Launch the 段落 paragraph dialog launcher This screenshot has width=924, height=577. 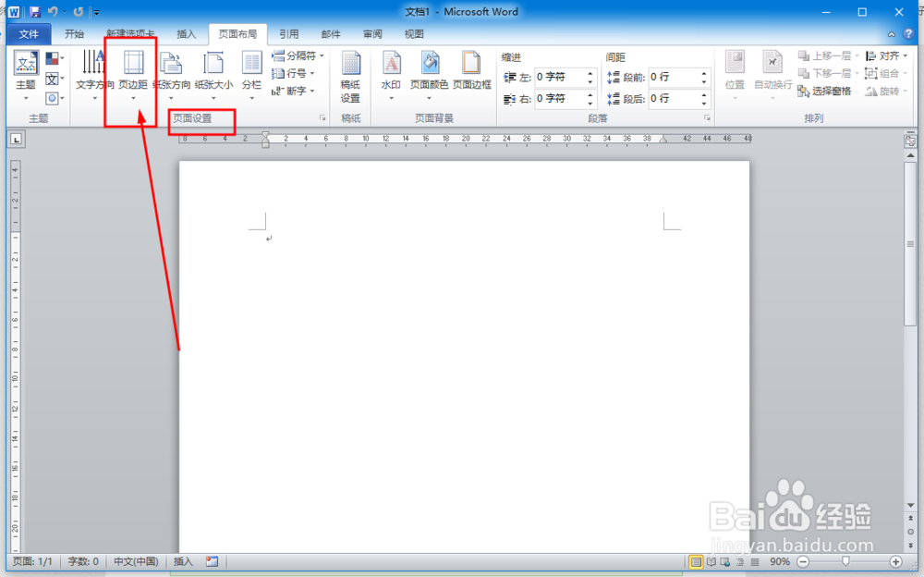point(707,118)
